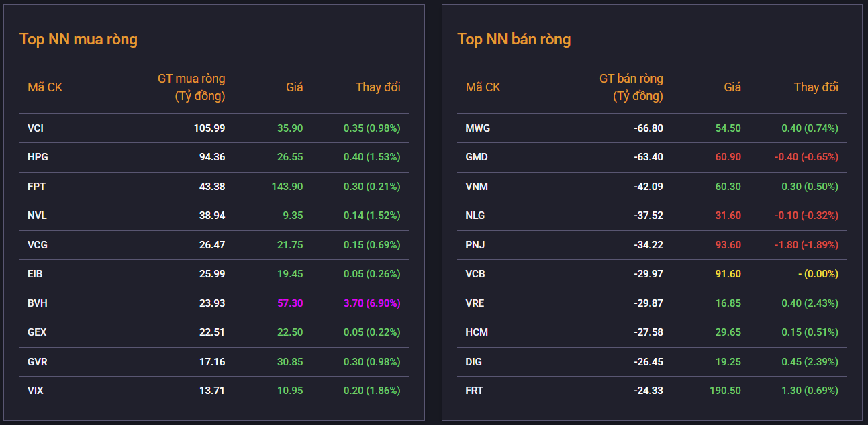Click FRT price 190.50
This screenshot has width=868, height=425.
point(725,391)
